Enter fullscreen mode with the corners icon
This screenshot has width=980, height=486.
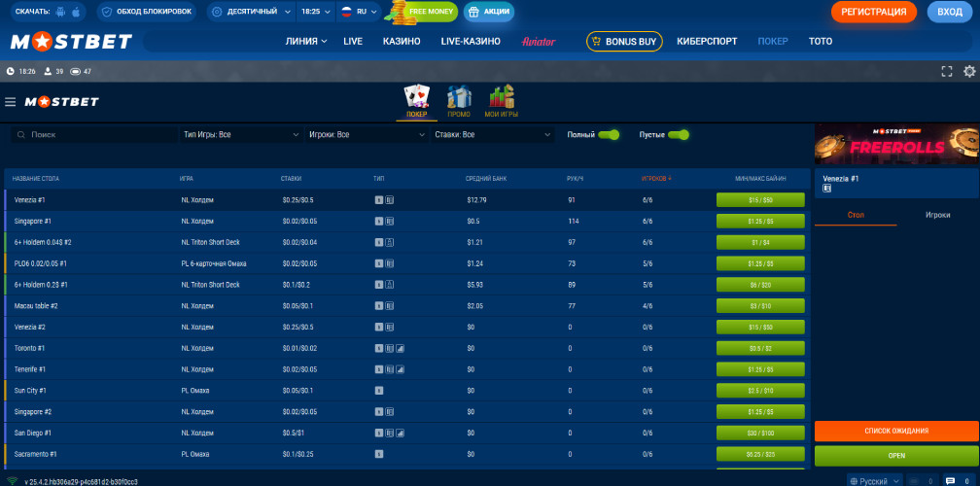947,71
